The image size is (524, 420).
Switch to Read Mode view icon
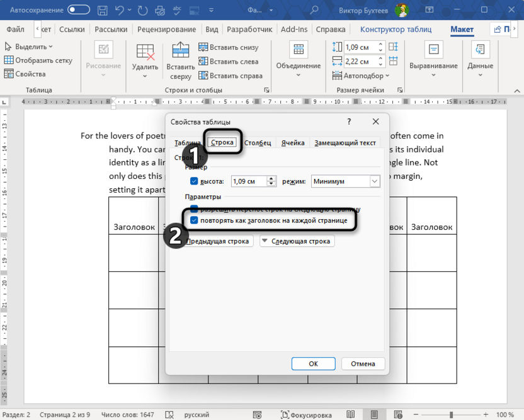pyautogui.click(x=351, y=415)
